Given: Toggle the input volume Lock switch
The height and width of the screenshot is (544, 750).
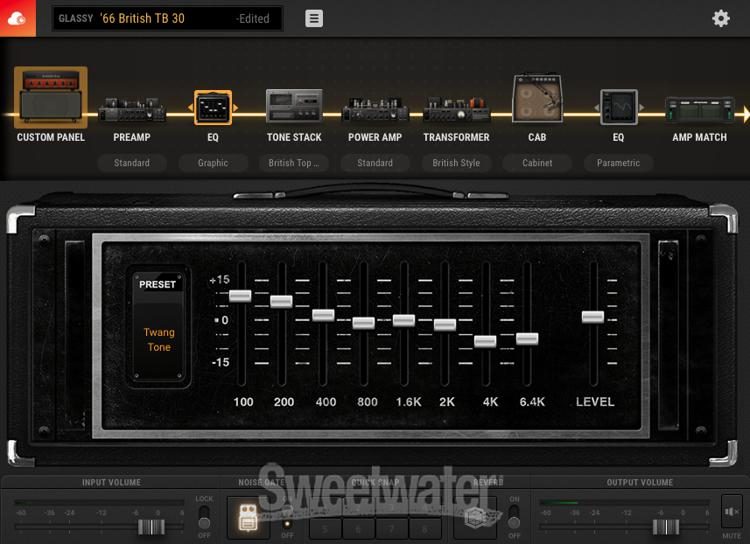Looking at the screenshot, I should [204, 517].
